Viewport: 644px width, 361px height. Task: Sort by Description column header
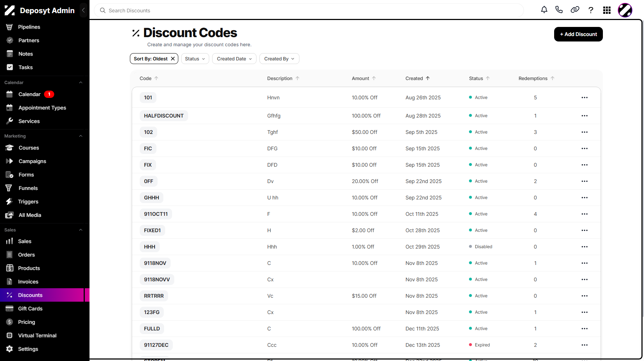[x=283, y=78]
